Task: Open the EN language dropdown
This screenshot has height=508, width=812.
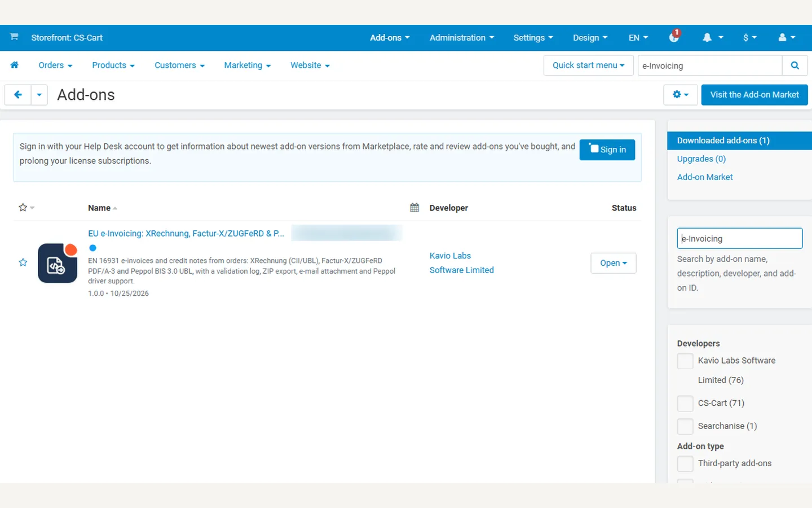Action: point(638,38)
